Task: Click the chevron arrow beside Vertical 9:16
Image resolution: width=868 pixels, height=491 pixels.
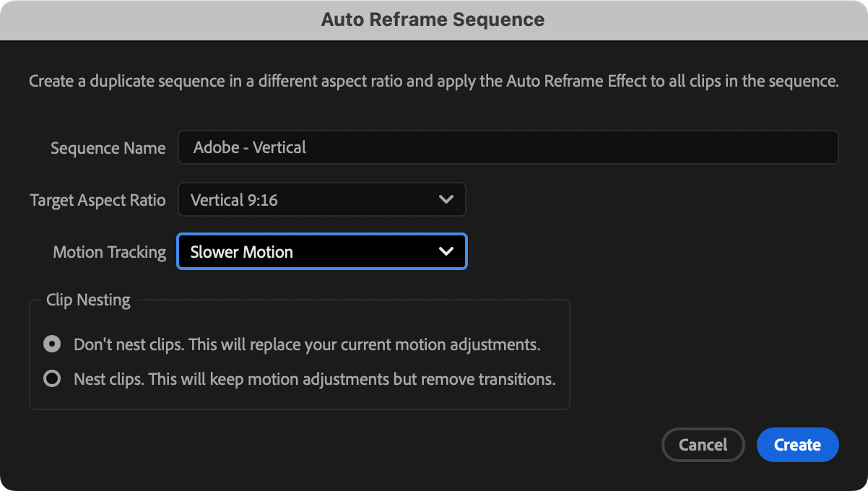Action: click(x=446, y=200)
